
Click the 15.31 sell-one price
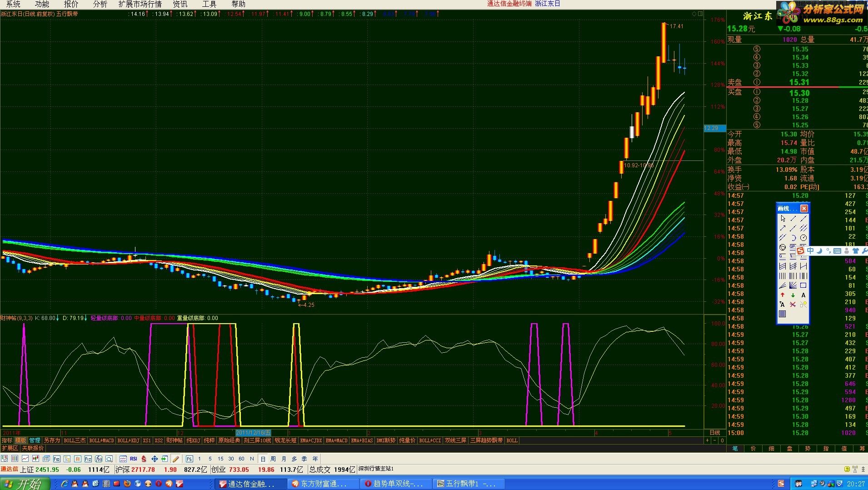pos(799,82)
